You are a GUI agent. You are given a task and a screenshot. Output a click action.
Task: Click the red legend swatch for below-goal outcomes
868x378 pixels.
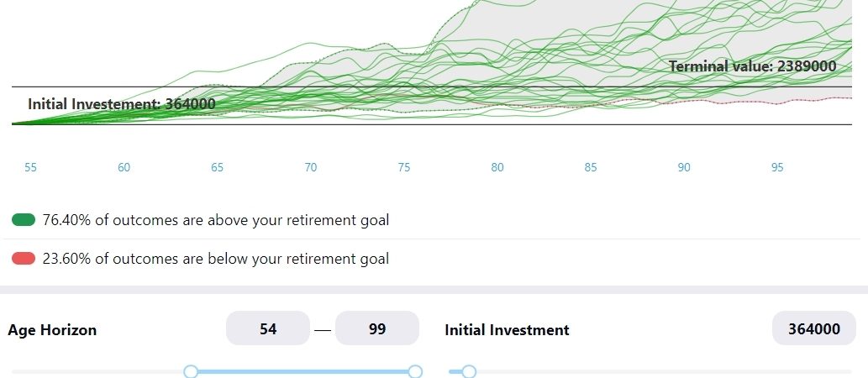click(24, 259)
